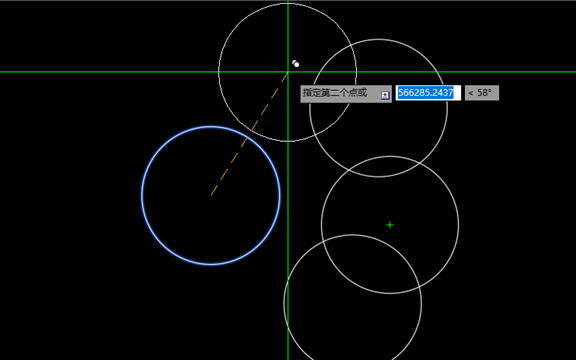Click the green horizontal crosshair line at far left
Viewport: 576px width, 360px height.
15,72
